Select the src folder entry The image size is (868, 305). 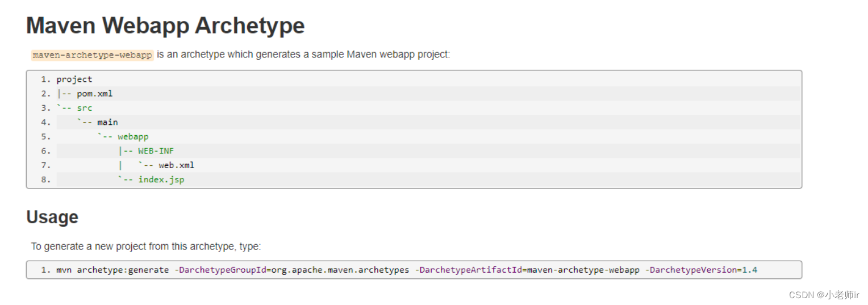tap(85, 108)
